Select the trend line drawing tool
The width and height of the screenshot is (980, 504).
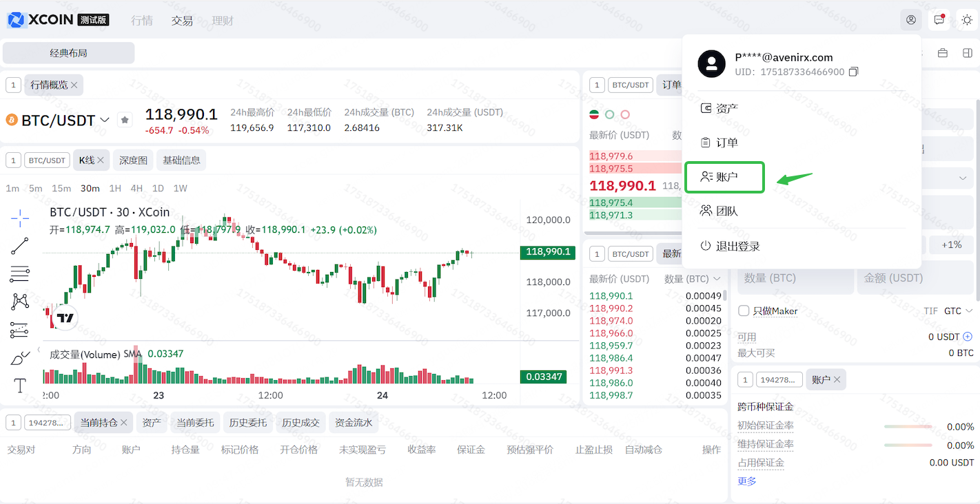click(x=20, y=246)
